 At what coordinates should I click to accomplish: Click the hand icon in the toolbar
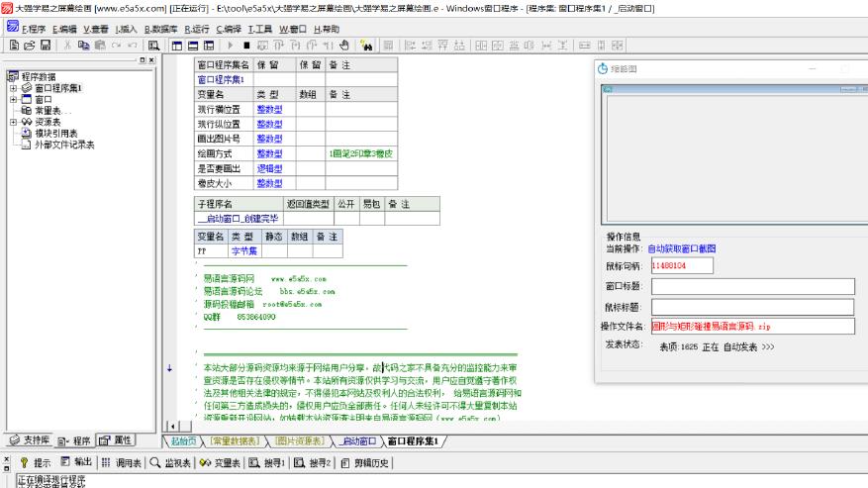(x=343, y=46)
